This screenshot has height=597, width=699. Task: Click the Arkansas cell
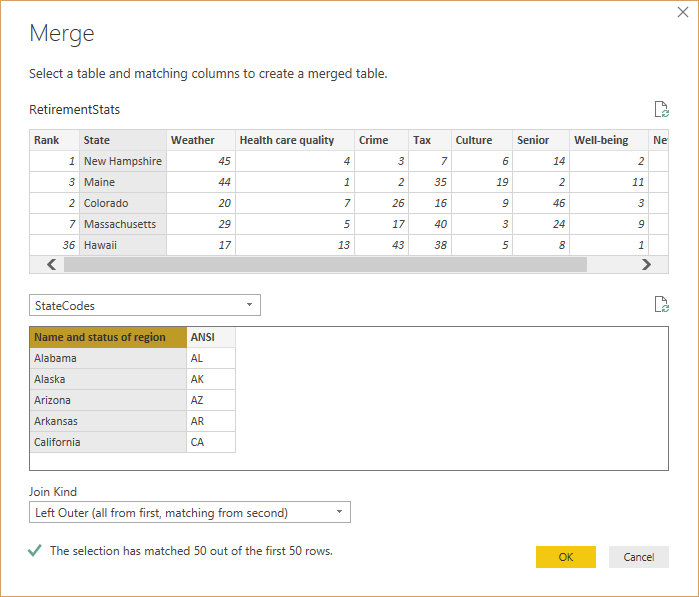tap(108, 421)
